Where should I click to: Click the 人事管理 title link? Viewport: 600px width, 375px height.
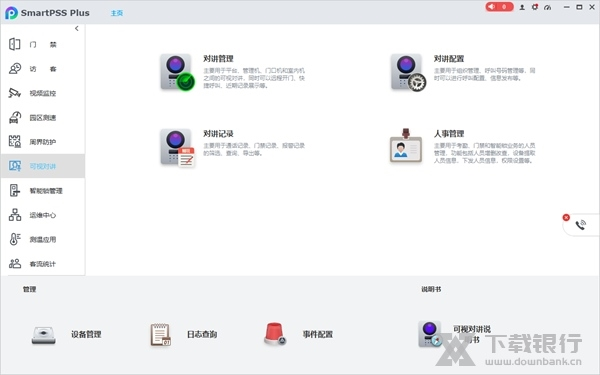(x=449, y=134)
